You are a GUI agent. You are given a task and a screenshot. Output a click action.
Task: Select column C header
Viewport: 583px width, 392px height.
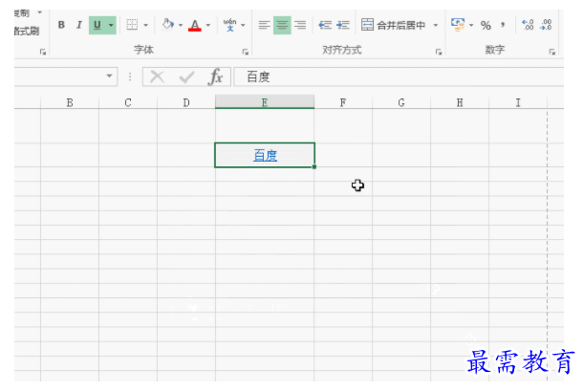point(128,102)
